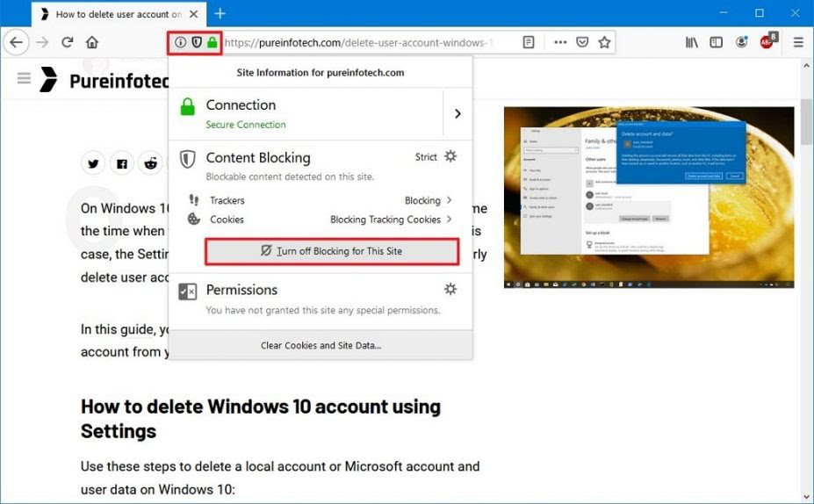The image size is (814, 504).
Task: Click the site information (i) icon
Action: (x=180, y=42)
